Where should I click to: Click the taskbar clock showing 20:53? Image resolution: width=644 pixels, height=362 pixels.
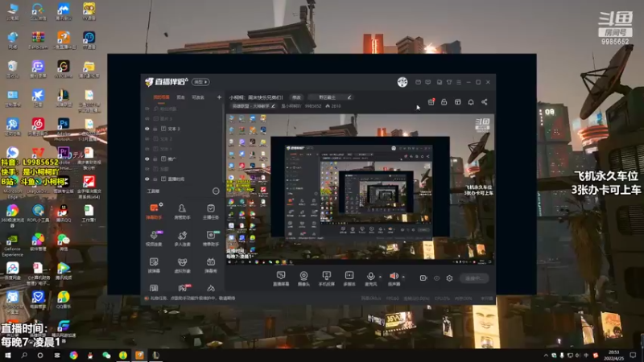pyautogui.click(x=613, y=355)
